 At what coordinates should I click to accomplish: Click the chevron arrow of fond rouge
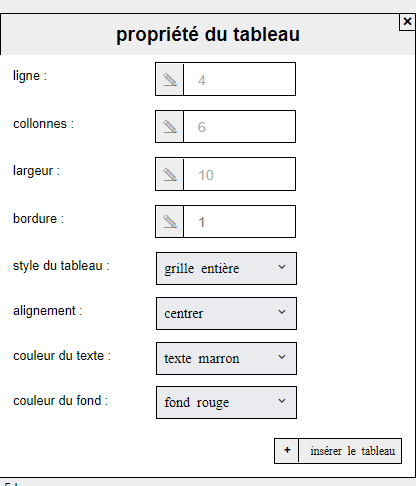coord(282,401)
